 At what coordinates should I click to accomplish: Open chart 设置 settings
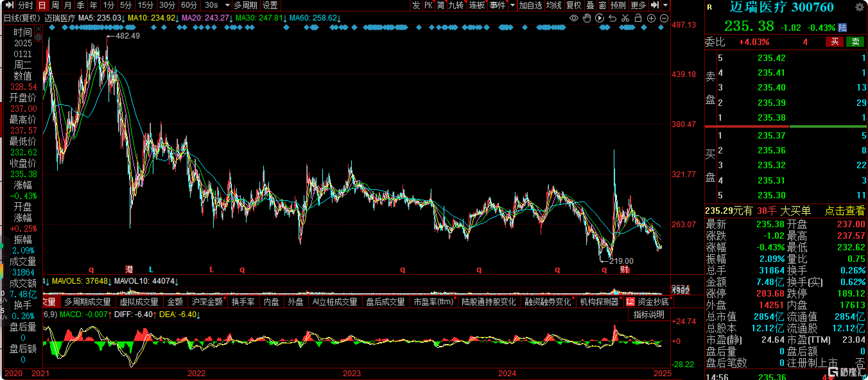[270, 5]
